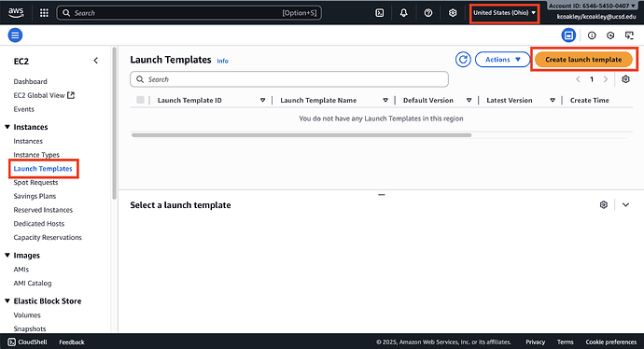Open the external link icon beside EC2 Global View
Viewport: 644px width, 349px height.
click(x=71, y=95)
